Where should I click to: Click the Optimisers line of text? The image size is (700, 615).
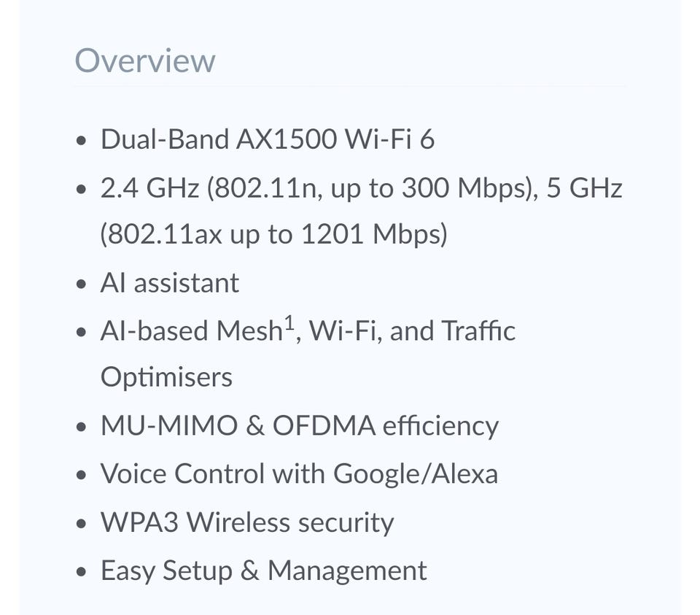[x=166, y=378]
